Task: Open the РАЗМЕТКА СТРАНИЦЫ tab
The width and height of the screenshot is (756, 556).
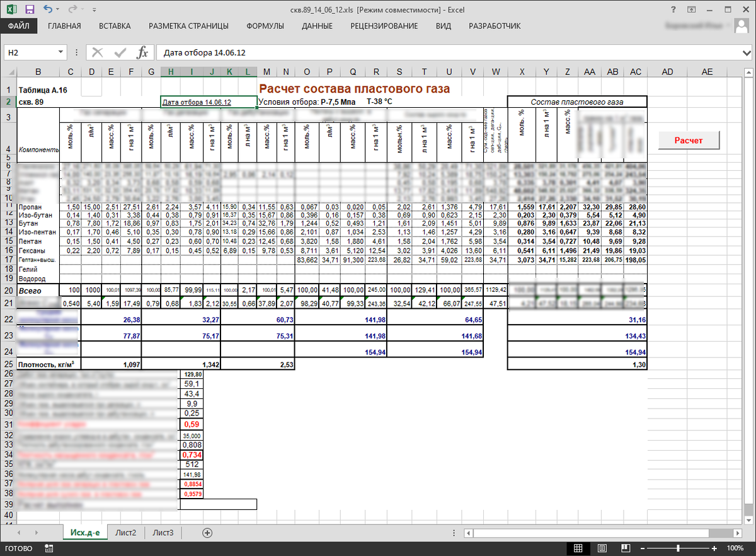Action: 188,26
